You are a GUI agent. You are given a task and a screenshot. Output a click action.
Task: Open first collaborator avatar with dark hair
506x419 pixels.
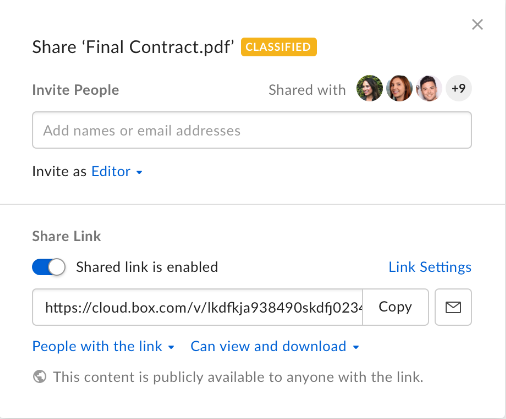[x=369, y=88]
